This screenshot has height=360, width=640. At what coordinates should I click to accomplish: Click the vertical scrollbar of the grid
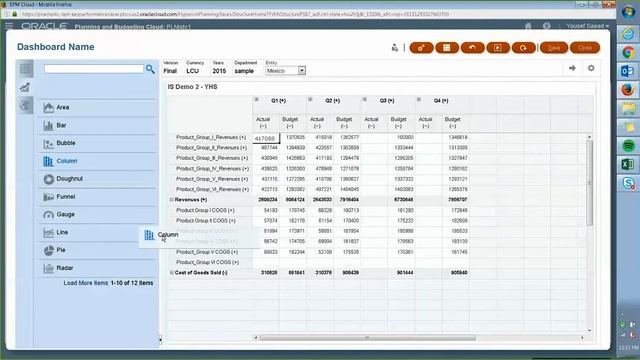(589, 184)
